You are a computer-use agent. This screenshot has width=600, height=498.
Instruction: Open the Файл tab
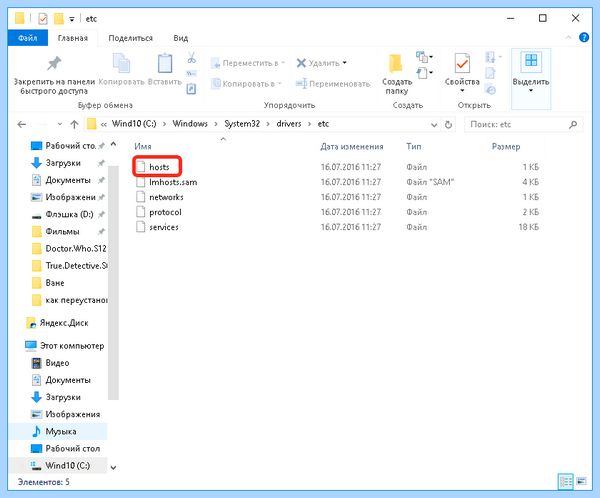(x=28, y=38)
